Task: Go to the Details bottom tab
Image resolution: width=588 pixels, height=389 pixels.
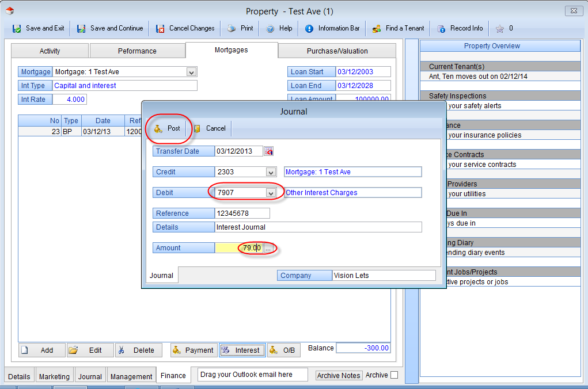Action: tap(19, 376)
